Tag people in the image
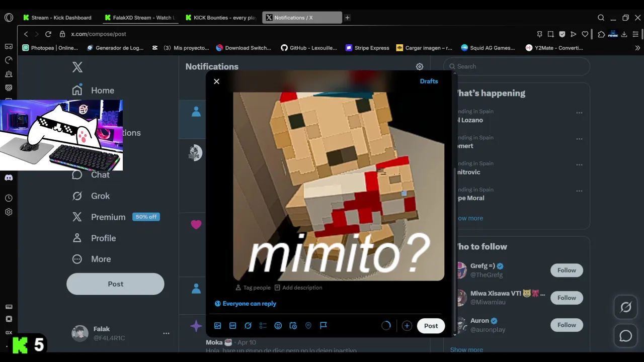 point(253,288)
